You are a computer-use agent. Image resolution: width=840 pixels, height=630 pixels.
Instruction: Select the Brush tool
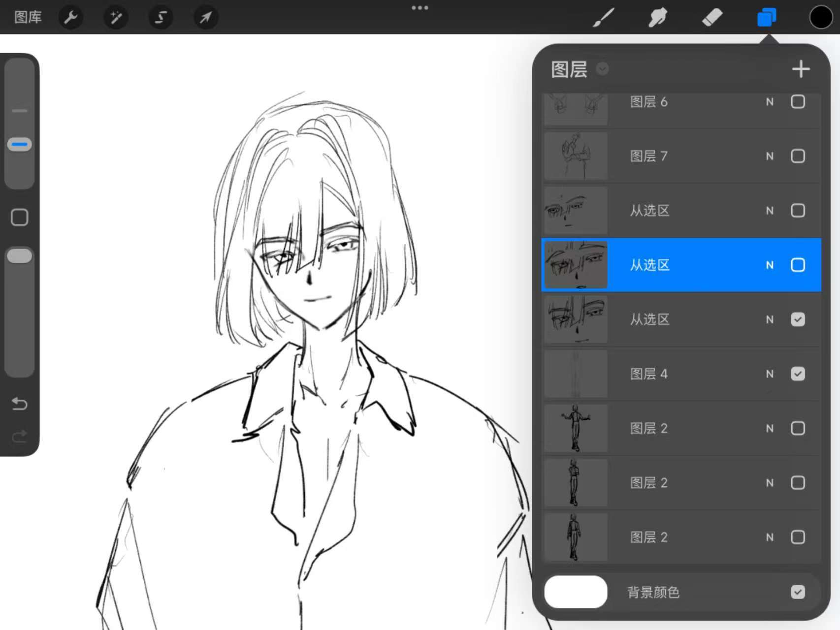(604, 18)
